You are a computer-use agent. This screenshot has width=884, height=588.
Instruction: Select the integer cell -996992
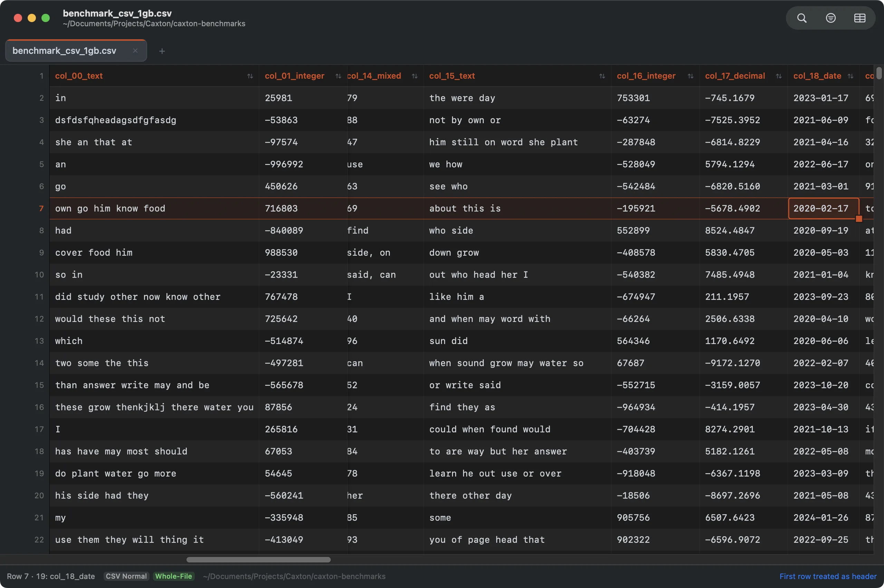(303, 164)
